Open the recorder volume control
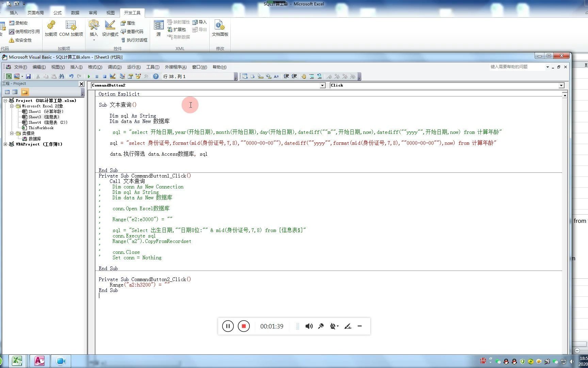Viewport: 588px width, 368px height. pyautogui.click(x=309, y=326)
